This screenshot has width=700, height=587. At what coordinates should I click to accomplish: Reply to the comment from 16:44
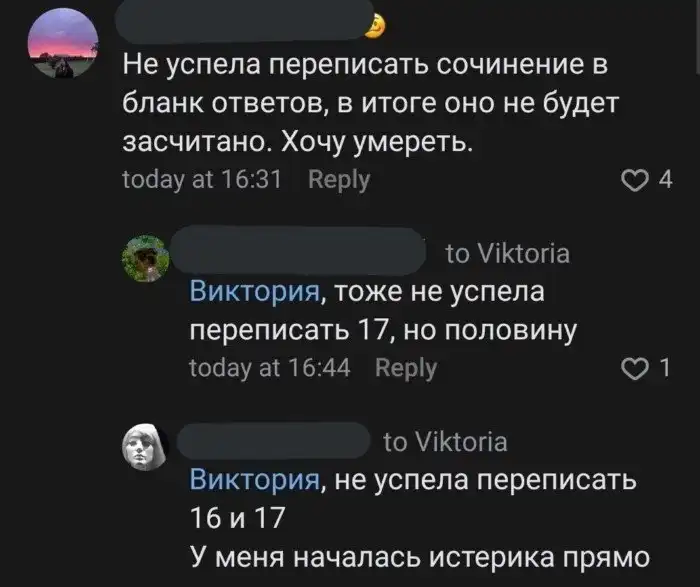[x=406, y=368]
